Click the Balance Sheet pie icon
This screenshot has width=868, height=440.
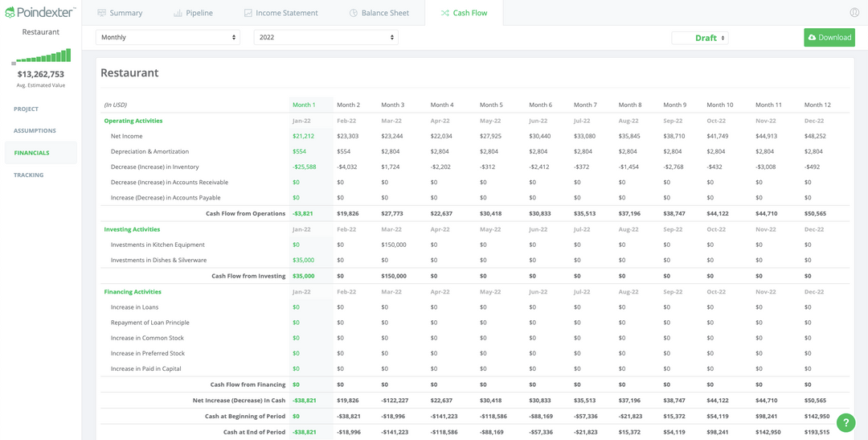click(354, 13)
